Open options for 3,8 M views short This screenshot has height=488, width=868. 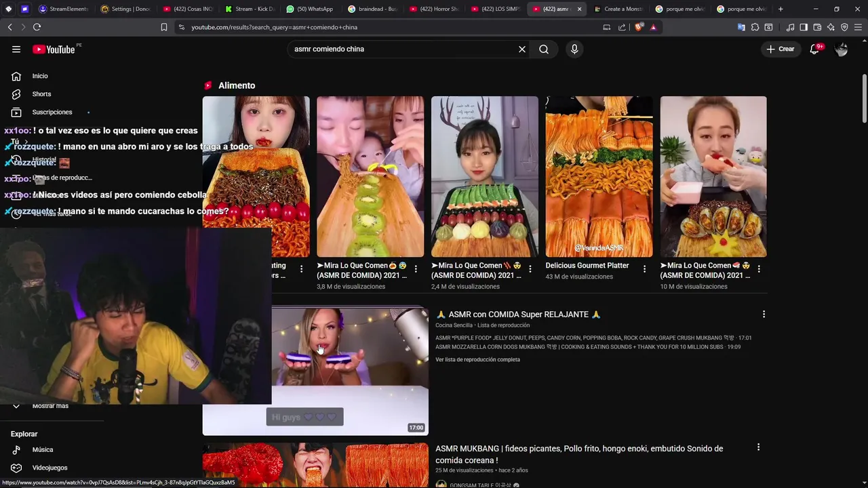[x=416, y=269]
